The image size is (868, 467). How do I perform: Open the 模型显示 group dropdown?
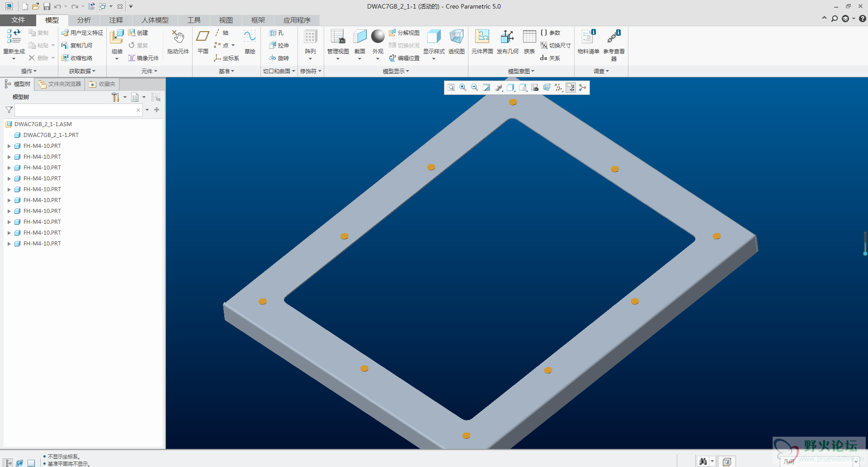(x=396, y=71)
